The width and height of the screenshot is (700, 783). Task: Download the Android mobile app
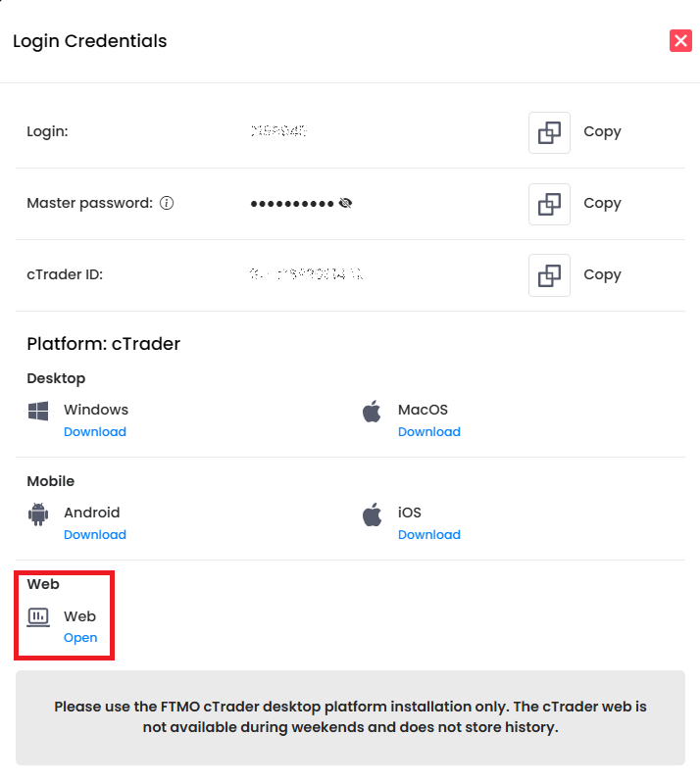click(95, 535)
